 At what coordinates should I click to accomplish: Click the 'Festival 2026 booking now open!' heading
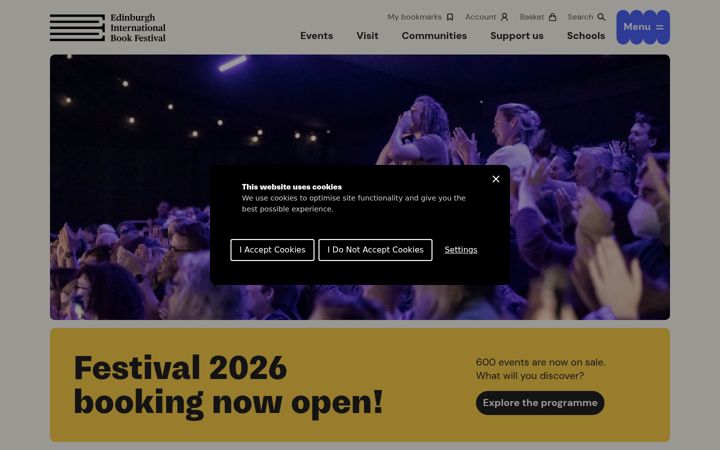tap(228, 385)
